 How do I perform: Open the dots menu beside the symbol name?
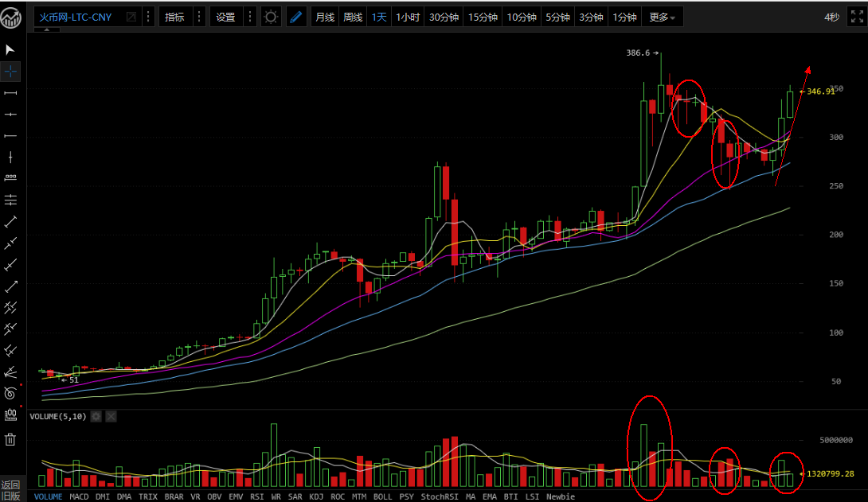pos(148,18)
